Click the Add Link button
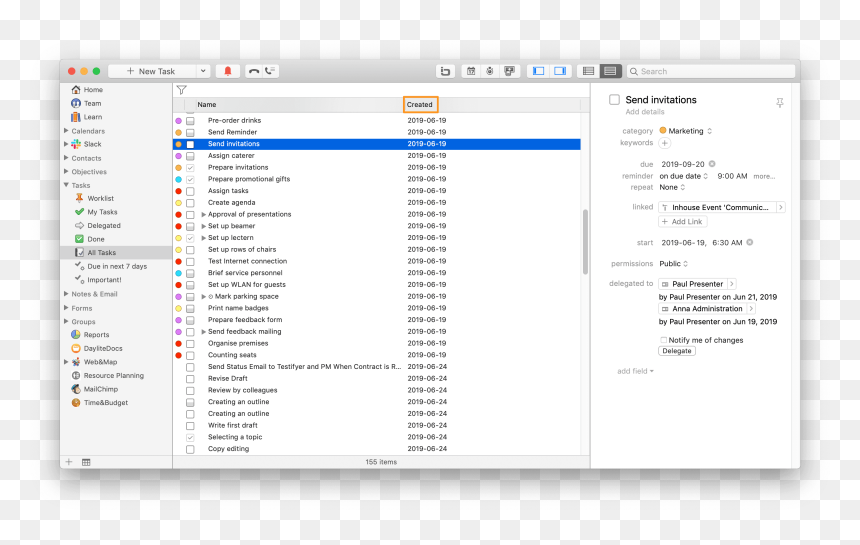 (x=682, y=222)
